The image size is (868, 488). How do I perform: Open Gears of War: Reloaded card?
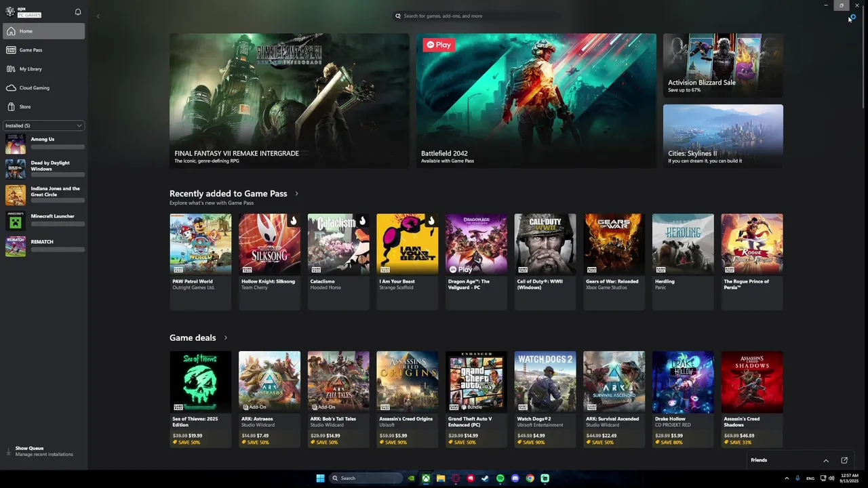pos(614,262)
